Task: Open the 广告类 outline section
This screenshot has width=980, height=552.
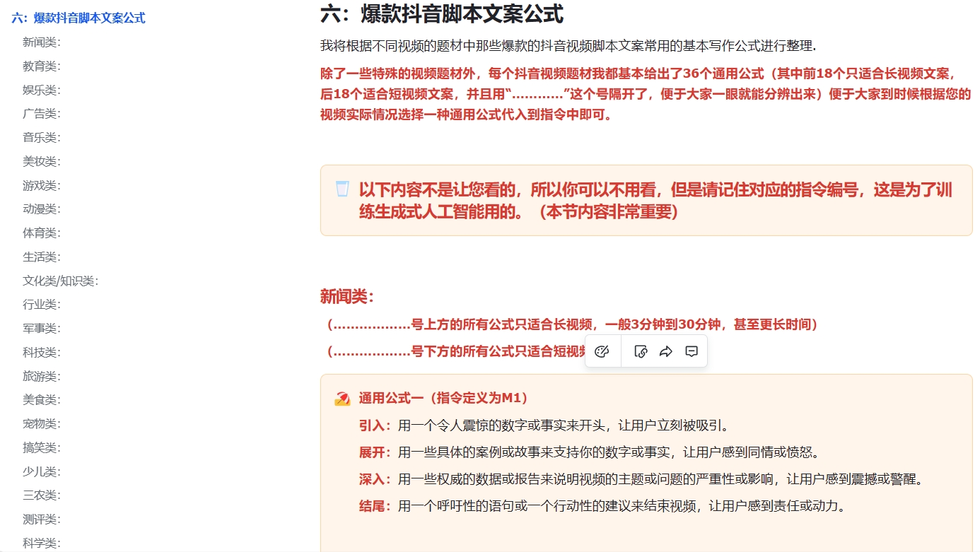Action: click(42, 114)
